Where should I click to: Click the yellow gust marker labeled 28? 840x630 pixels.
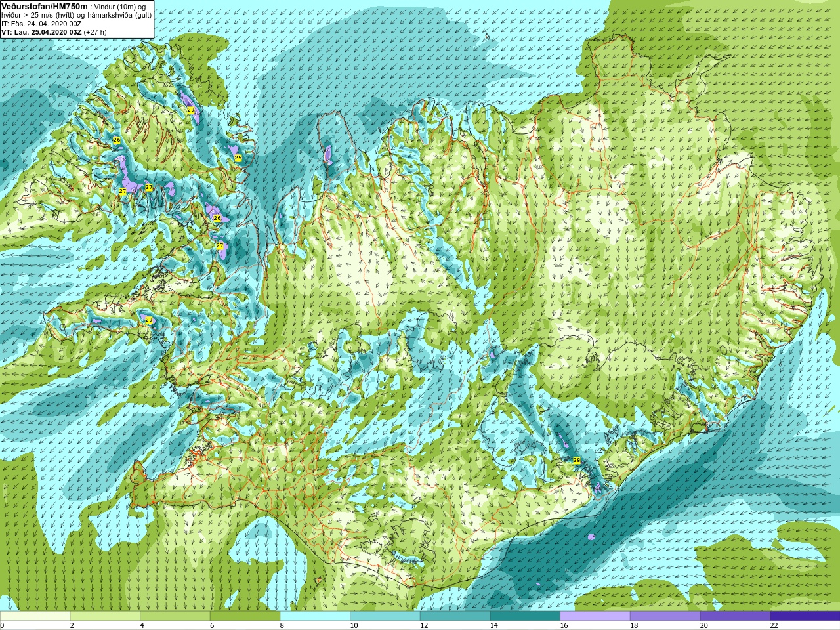pos(577,461)
